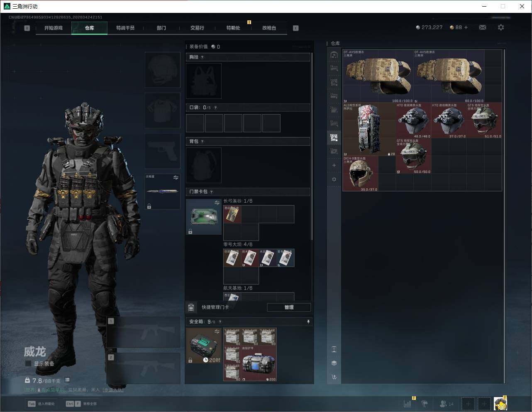Click the 管理 button for key cards
The width and height of the screenshot is (532, 412).
[289, 307]
